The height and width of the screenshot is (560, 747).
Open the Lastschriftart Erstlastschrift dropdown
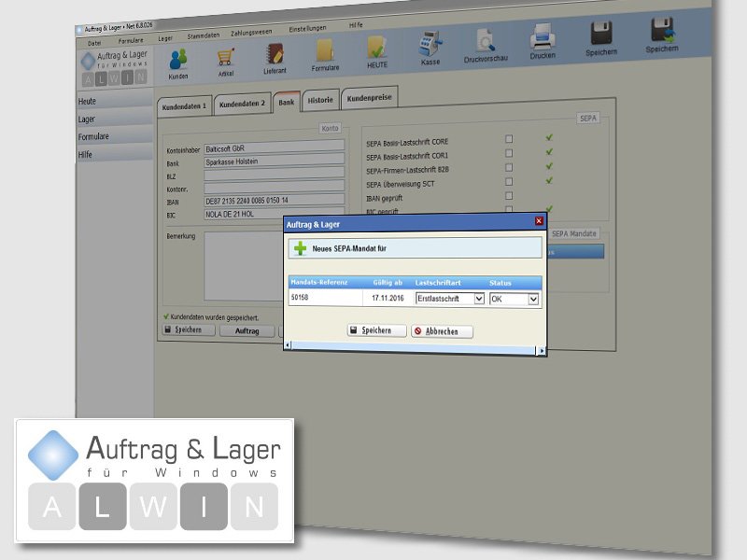[479, 299]
